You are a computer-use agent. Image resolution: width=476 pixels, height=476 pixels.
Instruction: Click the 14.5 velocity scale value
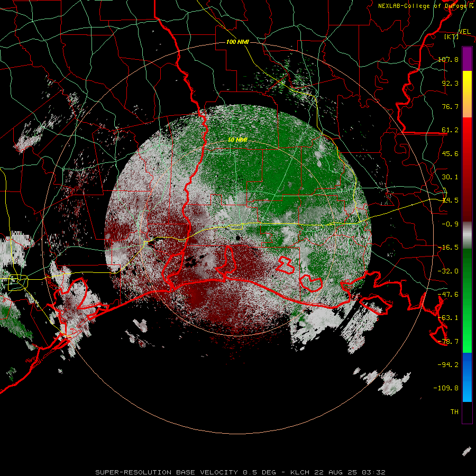click(x=450, y=200)
